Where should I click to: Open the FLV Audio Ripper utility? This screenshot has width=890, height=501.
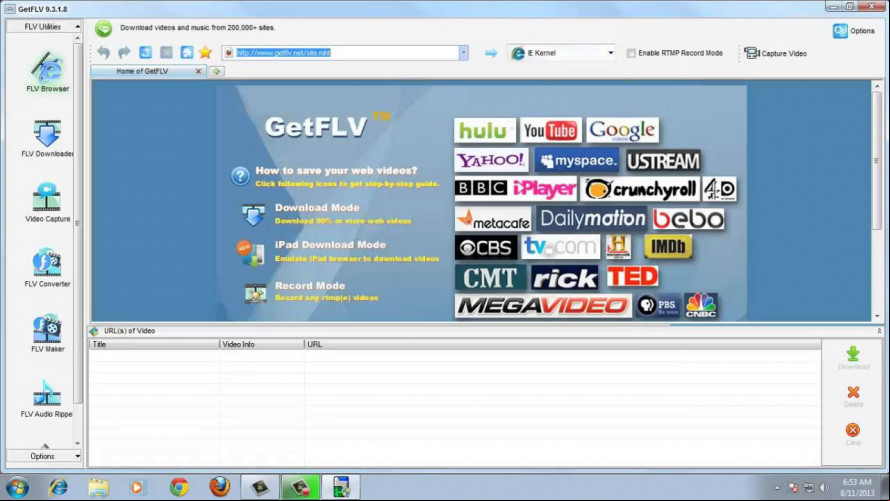click(47, 398)
